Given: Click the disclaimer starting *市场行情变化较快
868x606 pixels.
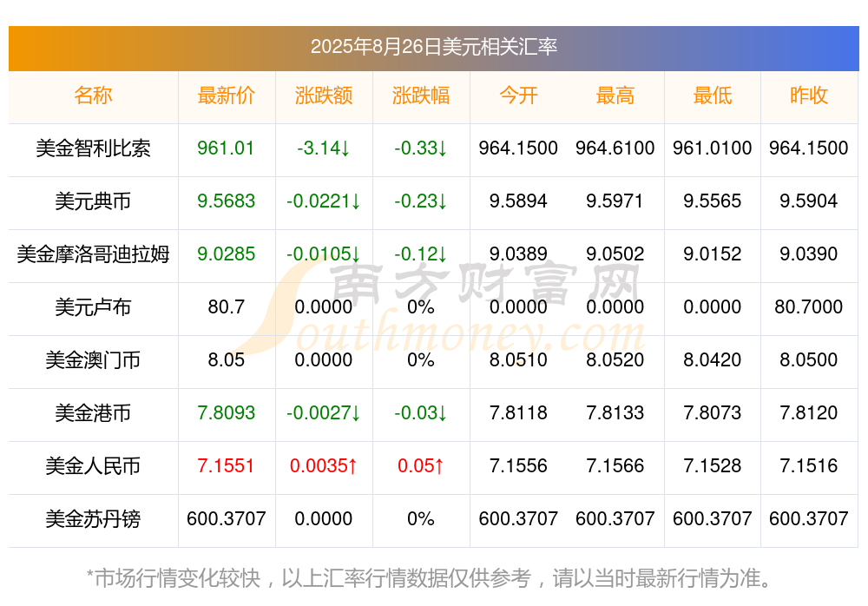Looking at the screenshot, I should click(x=430, y=578).
